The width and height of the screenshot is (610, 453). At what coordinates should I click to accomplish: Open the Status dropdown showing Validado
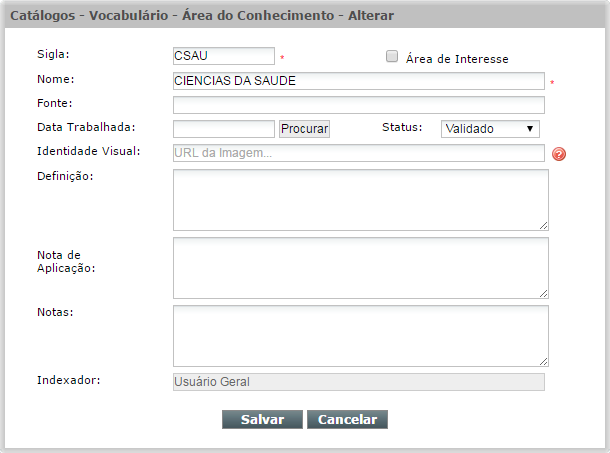point(490,129)
